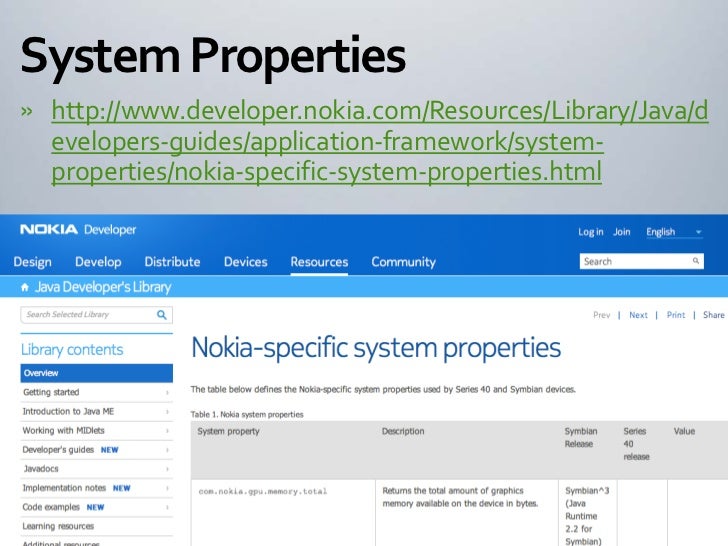
Task: Expand the Implementation notes chevron
Action: click(167, 488)
